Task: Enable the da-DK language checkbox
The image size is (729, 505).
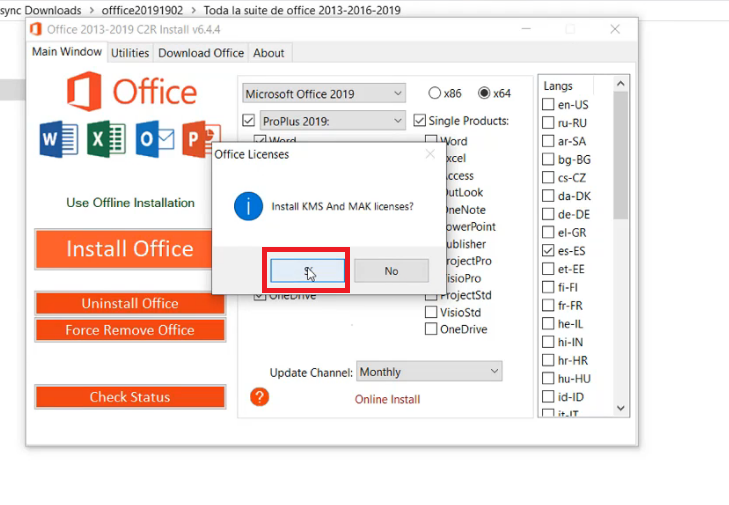Action: (548, 196)
